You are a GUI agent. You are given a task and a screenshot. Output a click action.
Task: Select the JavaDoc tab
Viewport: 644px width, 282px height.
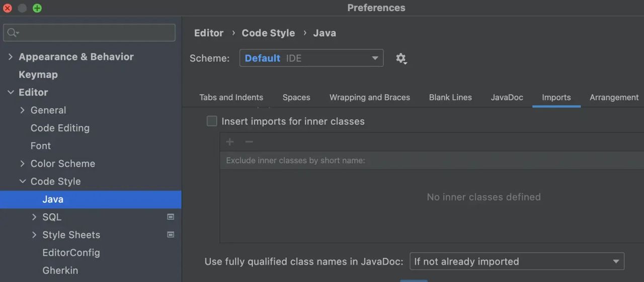(x=507, y=98)
